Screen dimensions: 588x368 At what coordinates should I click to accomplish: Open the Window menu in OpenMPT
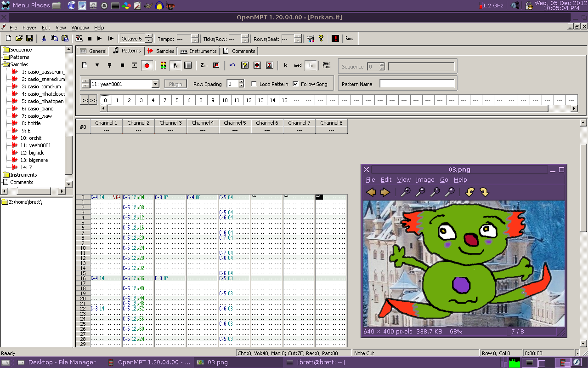coord(80,28)
